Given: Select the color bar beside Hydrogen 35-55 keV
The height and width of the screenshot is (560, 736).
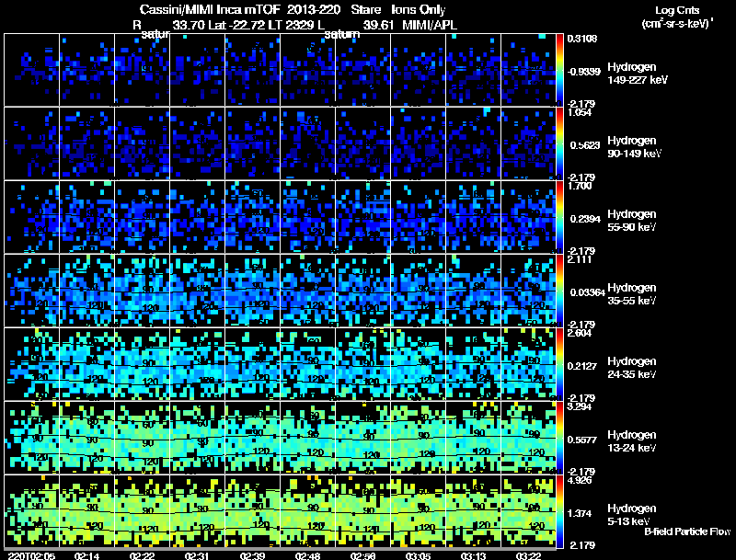Looking at the screenshot, I should pos(560,290).
